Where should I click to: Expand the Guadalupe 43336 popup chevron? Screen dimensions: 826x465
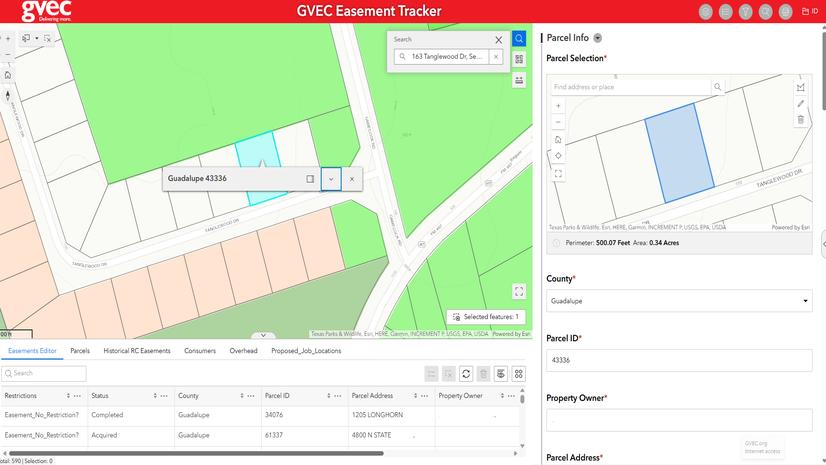tap(331, 179)
